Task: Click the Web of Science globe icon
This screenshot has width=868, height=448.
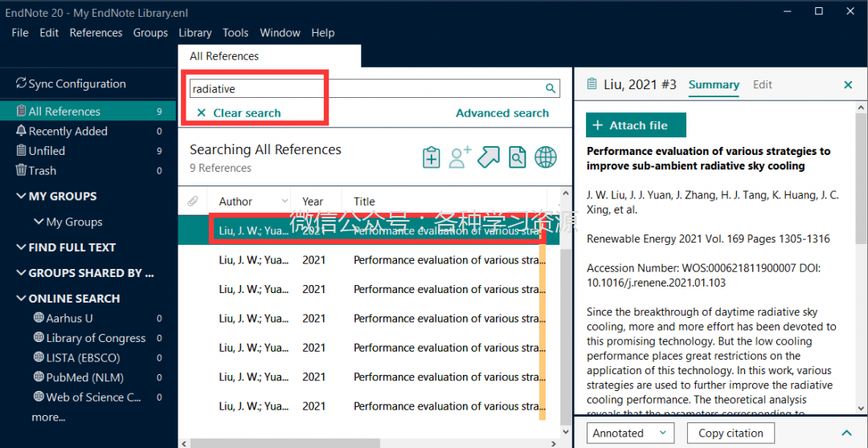Action: [39, 397]
